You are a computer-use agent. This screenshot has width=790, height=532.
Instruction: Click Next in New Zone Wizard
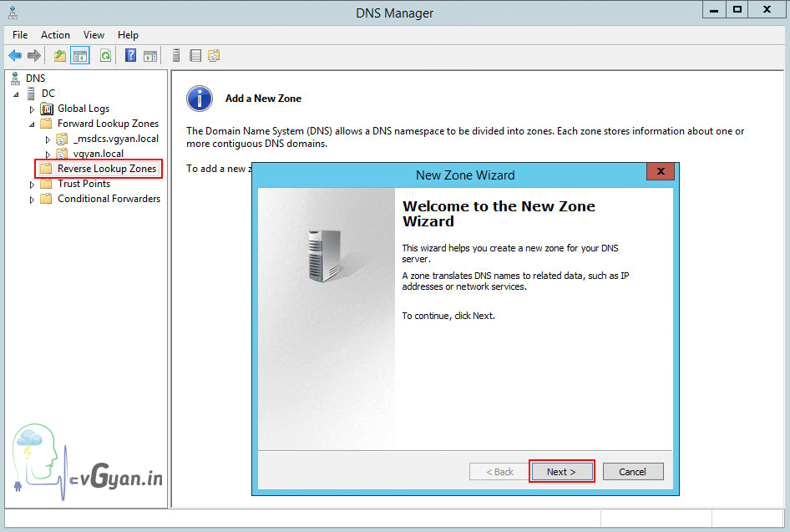561,472
